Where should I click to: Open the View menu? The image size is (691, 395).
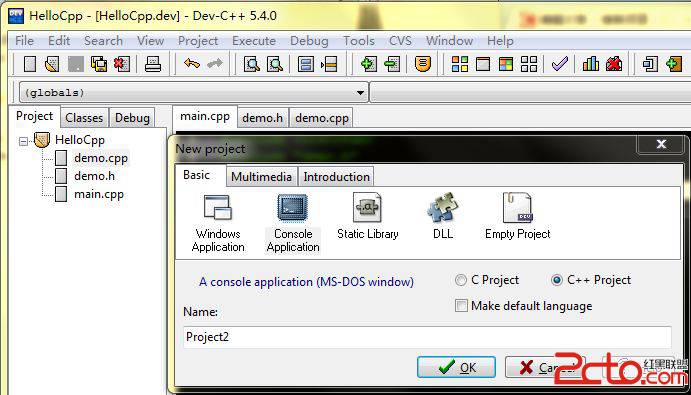click(x=150, y=41)
